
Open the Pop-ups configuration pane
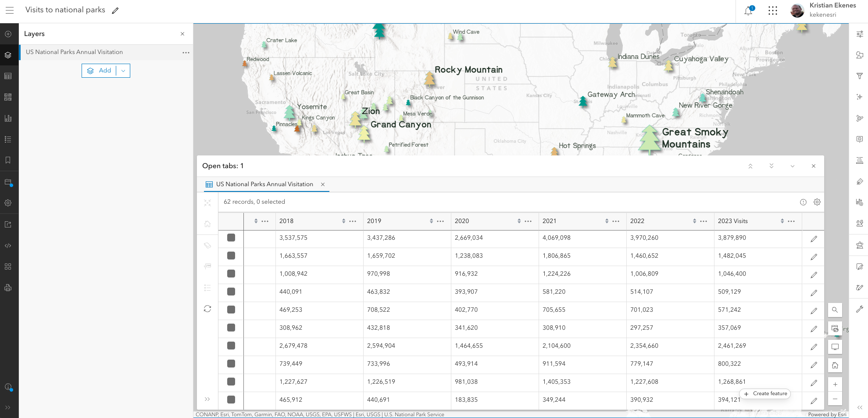[859, 139]
